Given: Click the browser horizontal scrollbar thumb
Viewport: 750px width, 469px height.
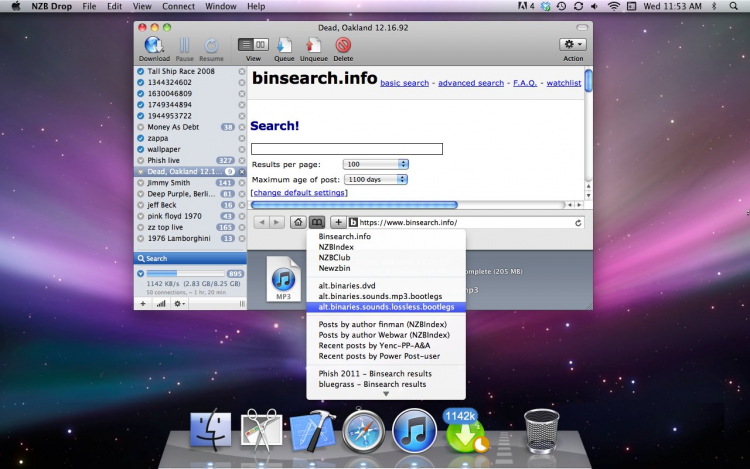Looking at the screenshot, I should 354,205.
